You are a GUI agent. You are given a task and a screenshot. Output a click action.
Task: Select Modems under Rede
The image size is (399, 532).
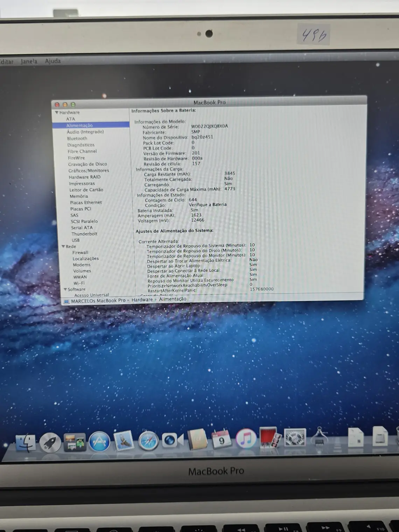[82, 265]
